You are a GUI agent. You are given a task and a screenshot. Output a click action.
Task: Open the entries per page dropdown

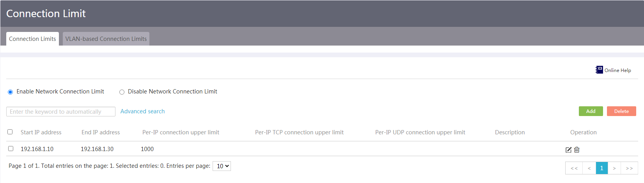pos(222,166)
